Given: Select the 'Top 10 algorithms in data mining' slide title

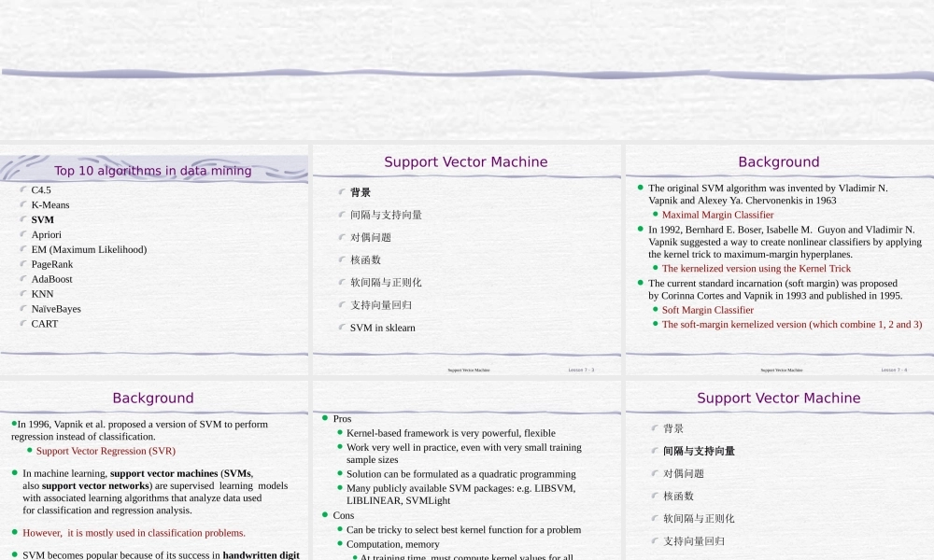Looking at the screenshot, I should 153,171.
